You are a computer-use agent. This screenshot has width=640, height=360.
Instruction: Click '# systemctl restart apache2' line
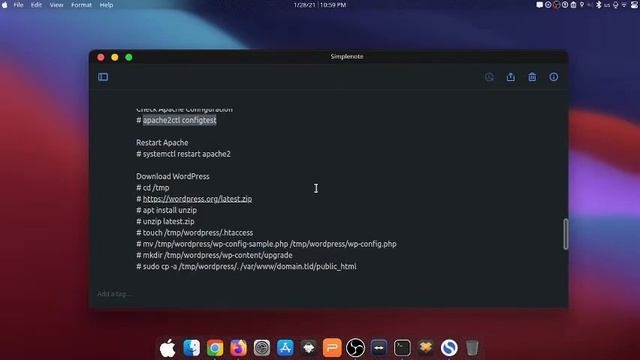183,154
